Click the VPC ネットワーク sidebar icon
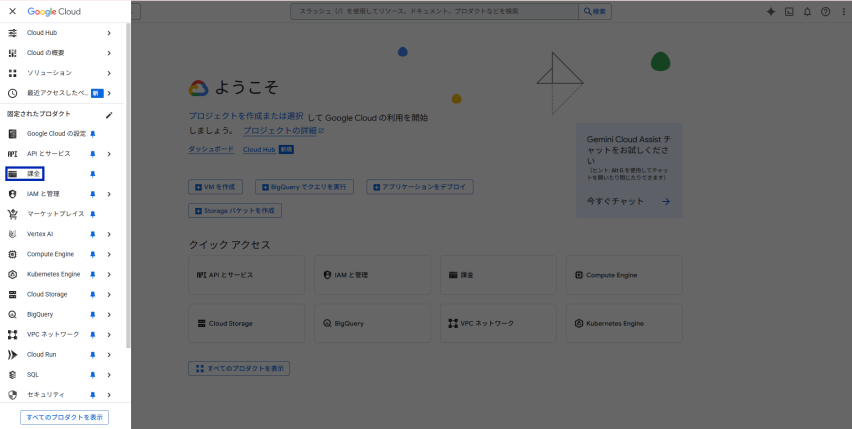Screen dimensions: 852x429 click(12, 335)
